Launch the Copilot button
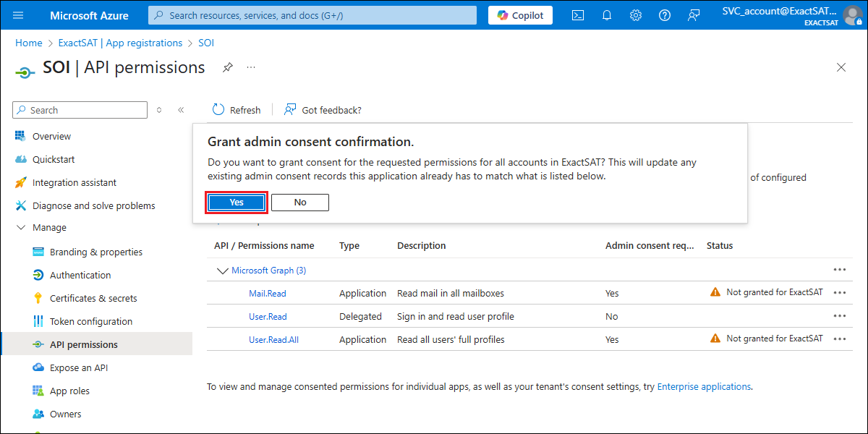Image resolution: width=868 pixels, height=434 pixels. (520, 15)
